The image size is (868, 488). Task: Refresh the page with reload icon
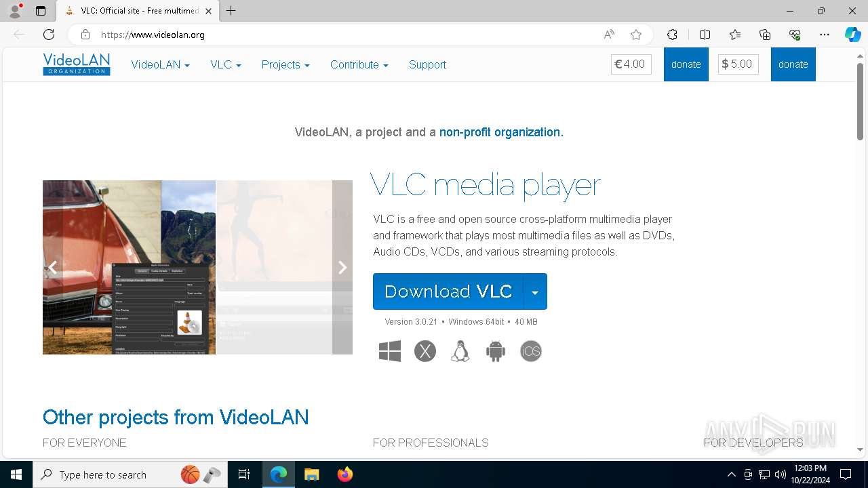[49, 35]
